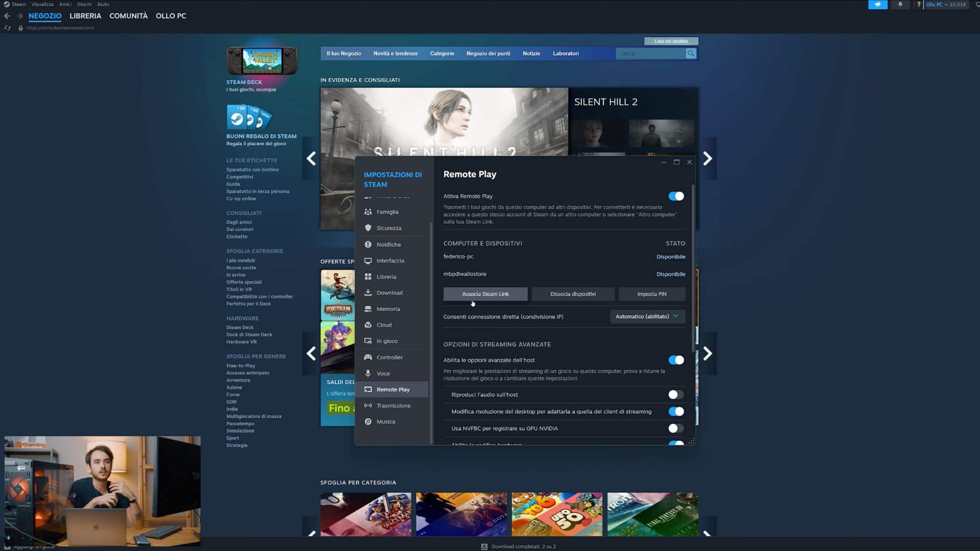
Task: Click the Steam back navigation arrow
Action: [7, 16]
